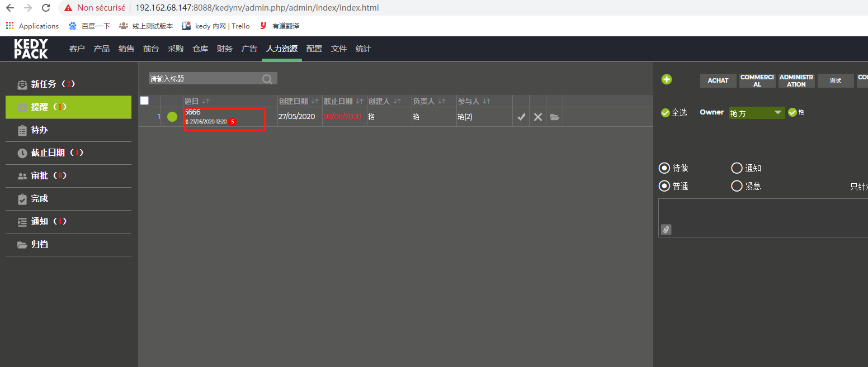The image size is (868, 367).
Task: Click the green plus add icon
Action: (667, 79)
